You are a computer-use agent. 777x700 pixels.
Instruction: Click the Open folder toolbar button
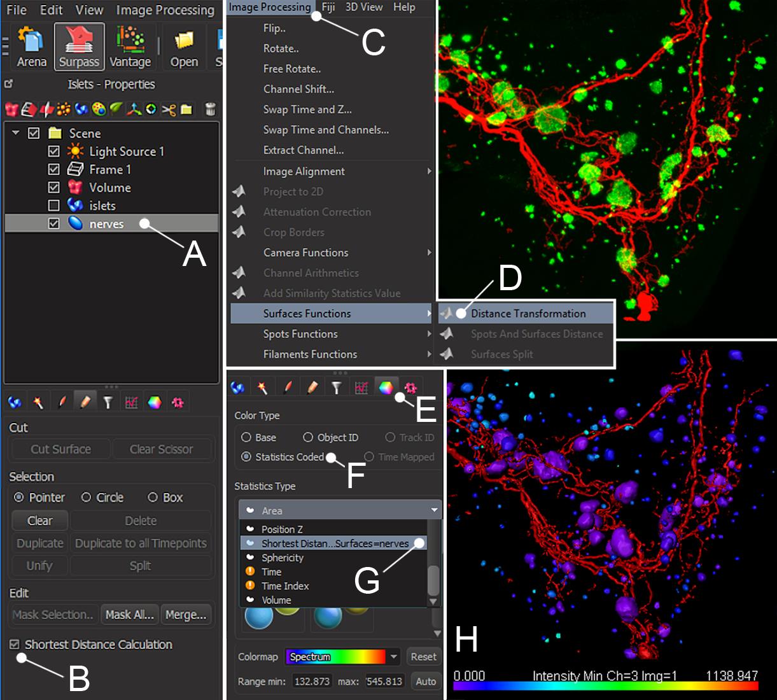184,46
